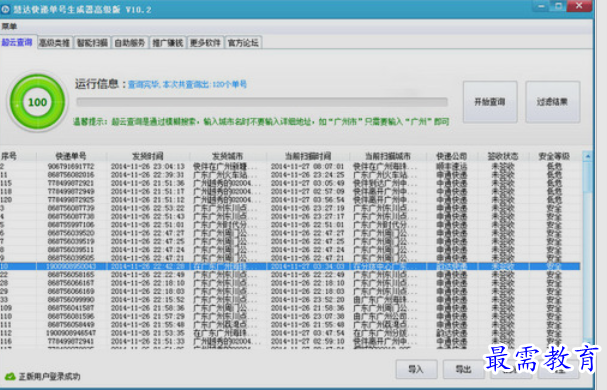Click ship time 2014-11-26 22:47:24 cell
The height and width of the screenshot is (390, 607).
148,250
